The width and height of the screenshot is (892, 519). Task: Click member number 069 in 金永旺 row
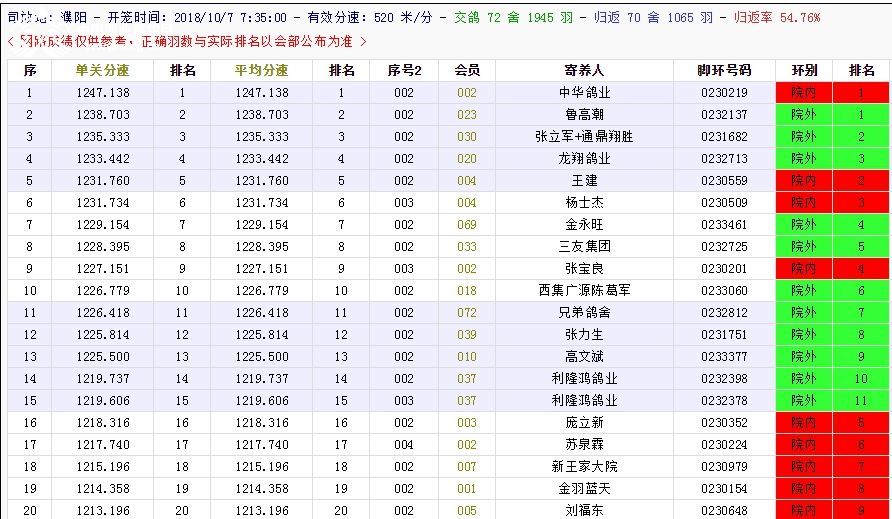[467, 225]
